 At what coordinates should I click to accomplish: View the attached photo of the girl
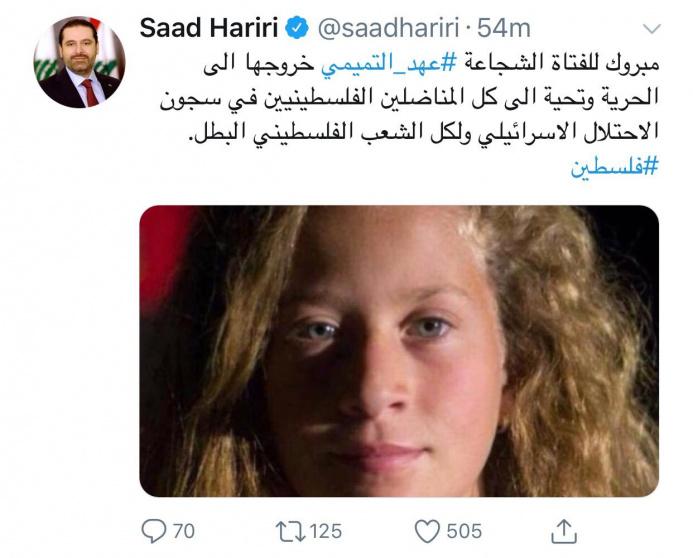click(399, 351)
